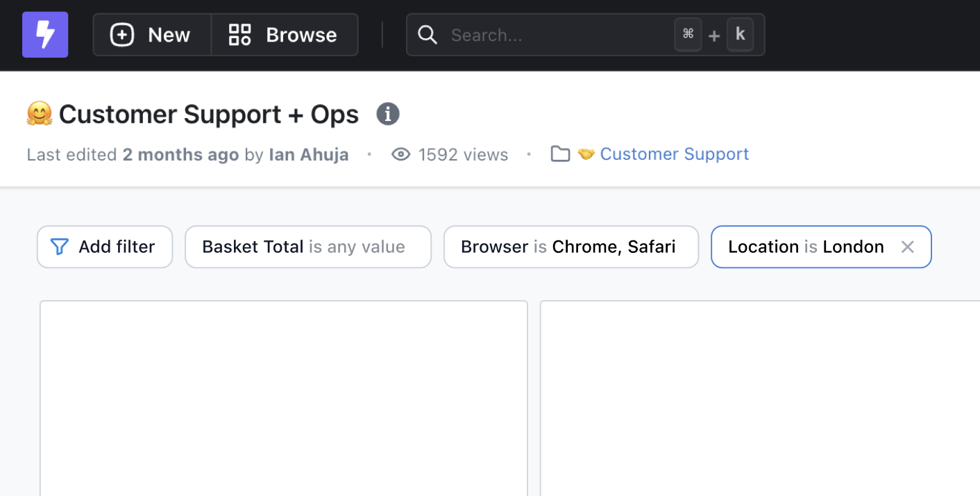Select the dashboard title Customer Support + Ops
The height and width of the screenshot is (496, 980).
[x=208, y=113]
